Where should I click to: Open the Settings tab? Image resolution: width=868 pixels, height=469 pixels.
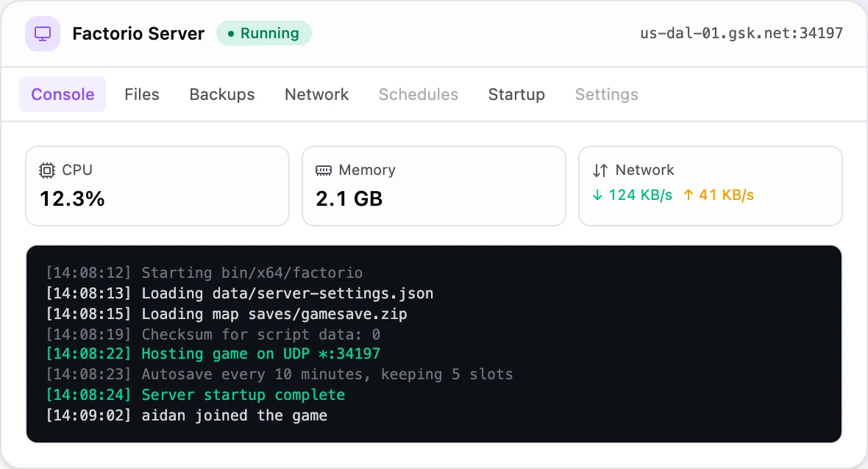pyautogui.click(x=607, y=94)
